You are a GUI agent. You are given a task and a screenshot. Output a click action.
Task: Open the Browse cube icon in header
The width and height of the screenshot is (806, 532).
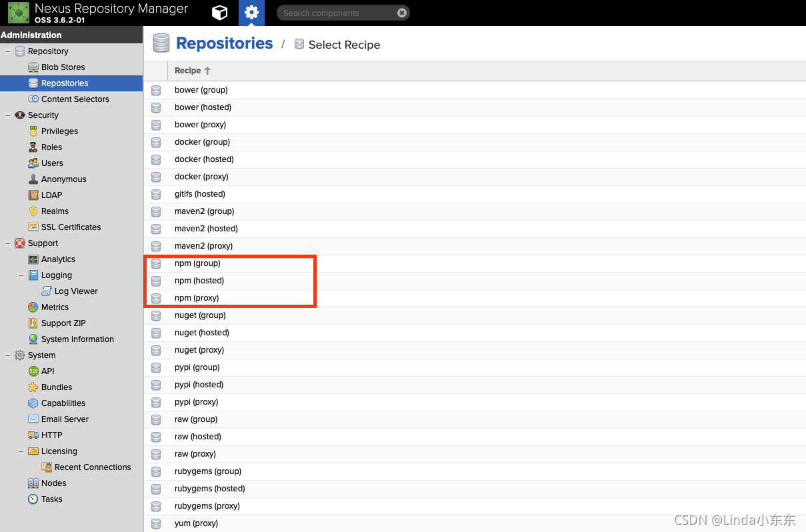[219, 13]
